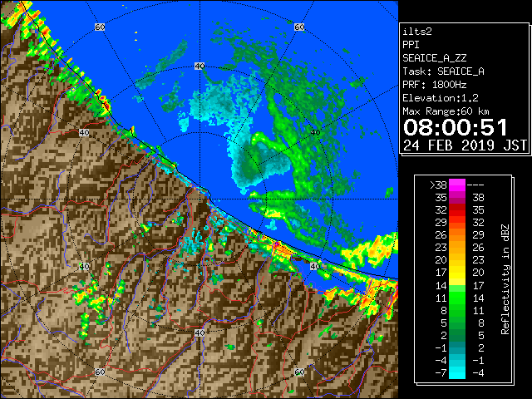The image size is (532, 399).
Task: Click the 'Task: SEAICE_A' line
Action: pos(443,71)
